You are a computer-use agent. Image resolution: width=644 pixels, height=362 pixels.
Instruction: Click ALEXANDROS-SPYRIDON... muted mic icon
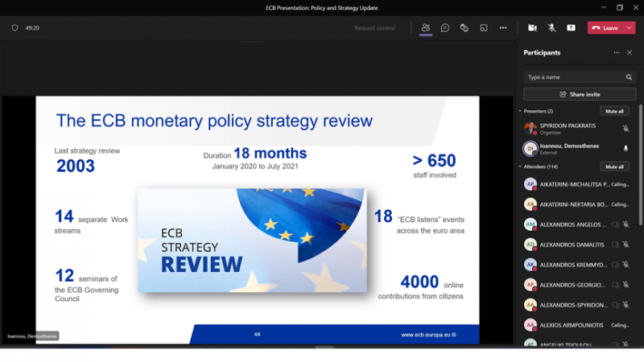pyautogui.click(x=625, y=305)
